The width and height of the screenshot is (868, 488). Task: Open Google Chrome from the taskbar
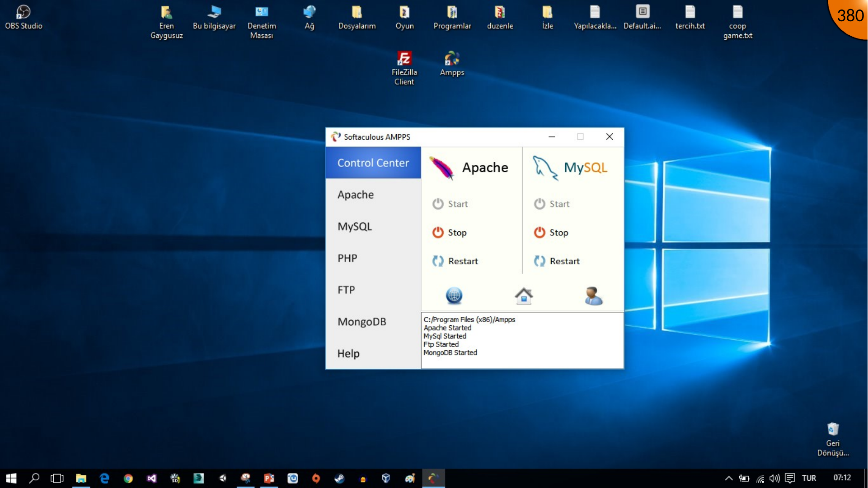click(128, 478)
